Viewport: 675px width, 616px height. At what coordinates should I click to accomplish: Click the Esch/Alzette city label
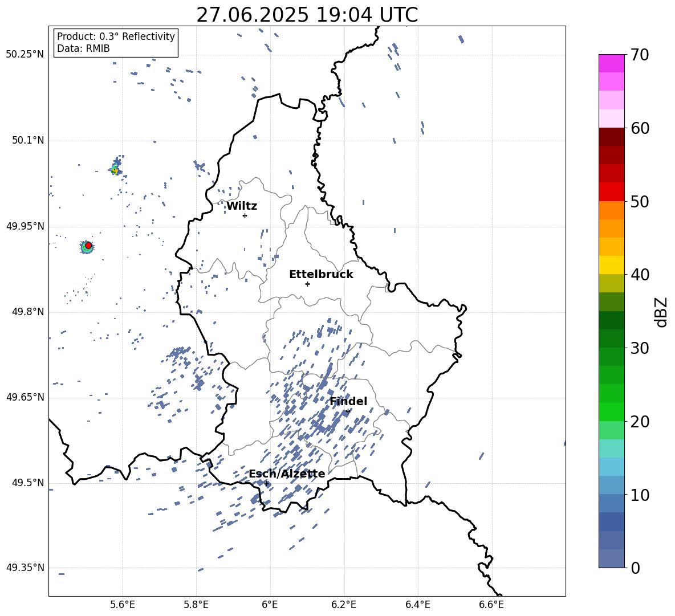[287, 474]
